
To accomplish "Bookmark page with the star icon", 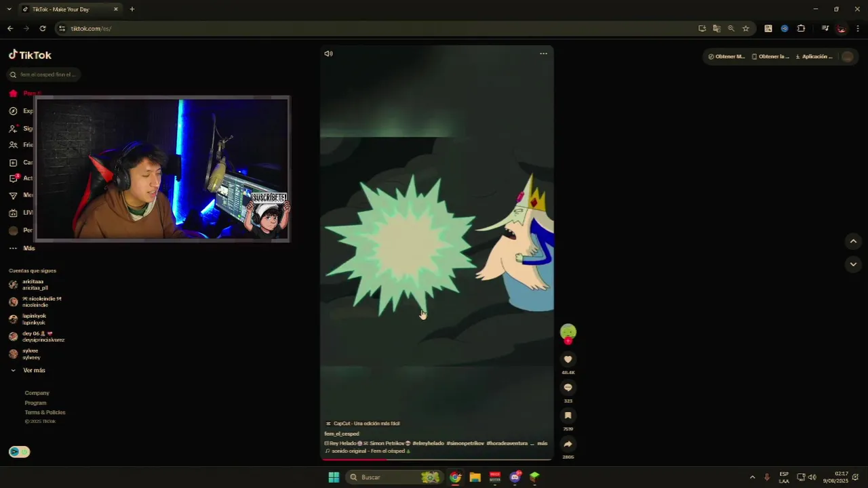I will pos(745,28).
